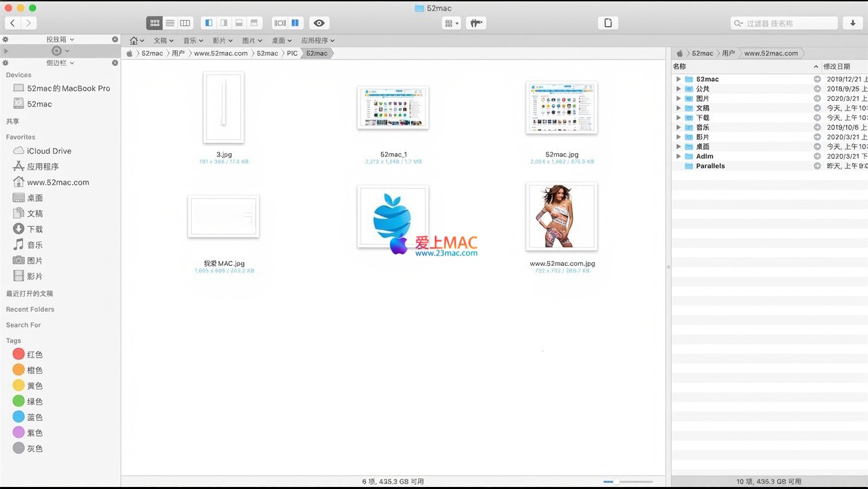
Task: Open the 应用程序 favorites dropdown
Action: (x=317, y=41)
